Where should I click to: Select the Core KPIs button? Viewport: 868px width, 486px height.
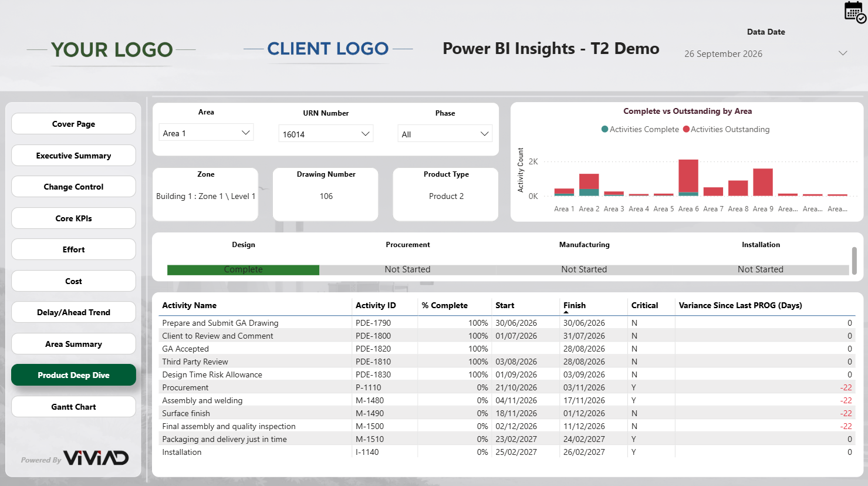click(73, 218)
